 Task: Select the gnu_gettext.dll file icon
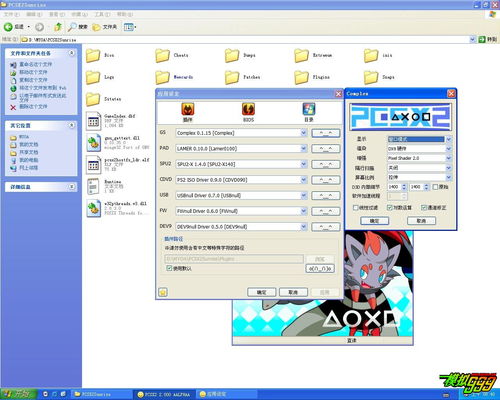click(93, 143)
